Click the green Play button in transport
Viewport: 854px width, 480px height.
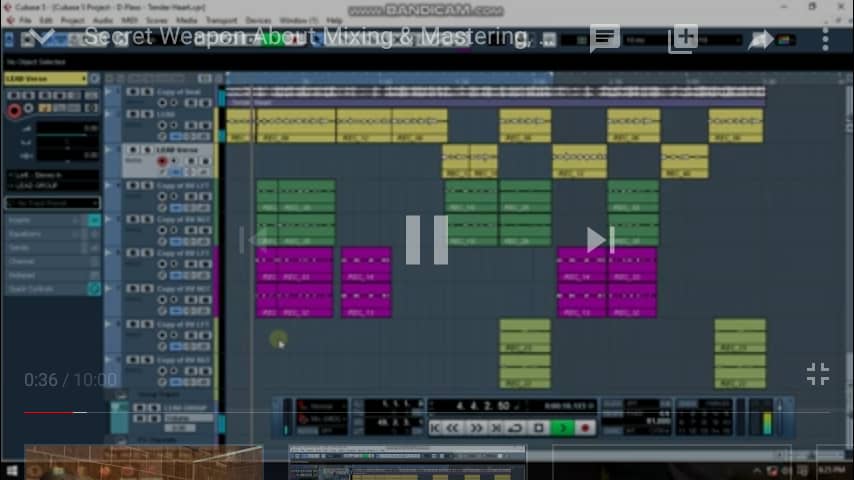click(563, 428)
